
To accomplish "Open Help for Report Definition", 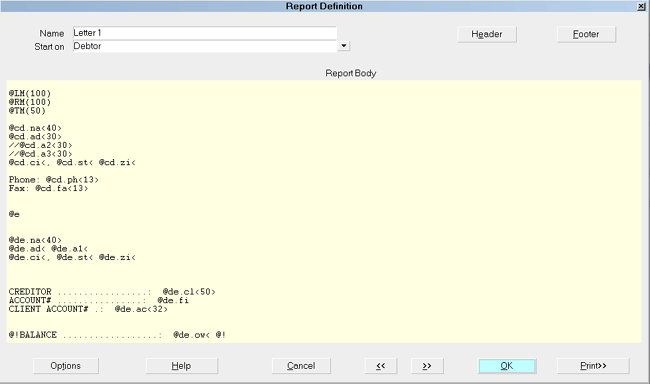I will point(181,366).
